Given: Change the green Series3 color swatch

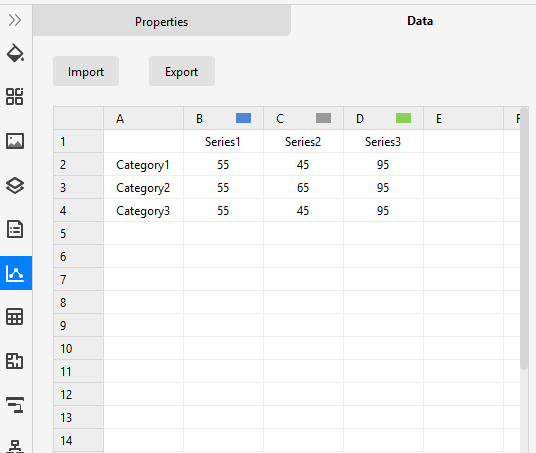Looking at the screenshot, I should 403,118.
